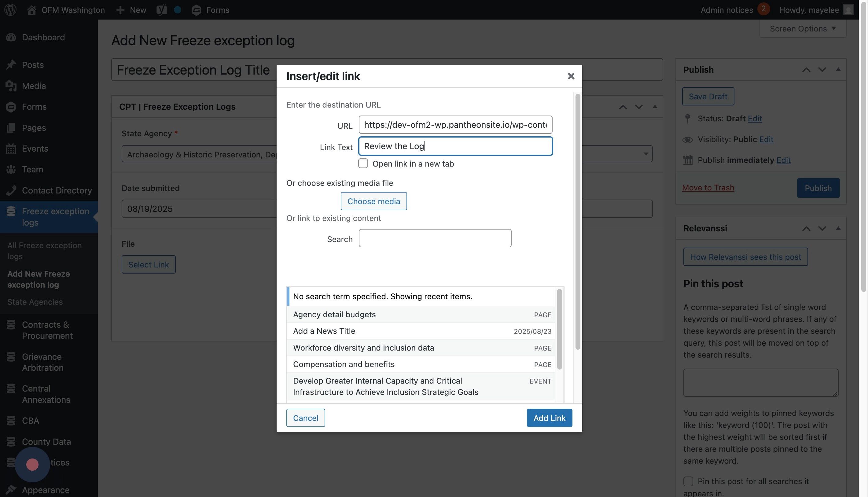Expand the Screen Options dropdown

click(x=803, y=29)
